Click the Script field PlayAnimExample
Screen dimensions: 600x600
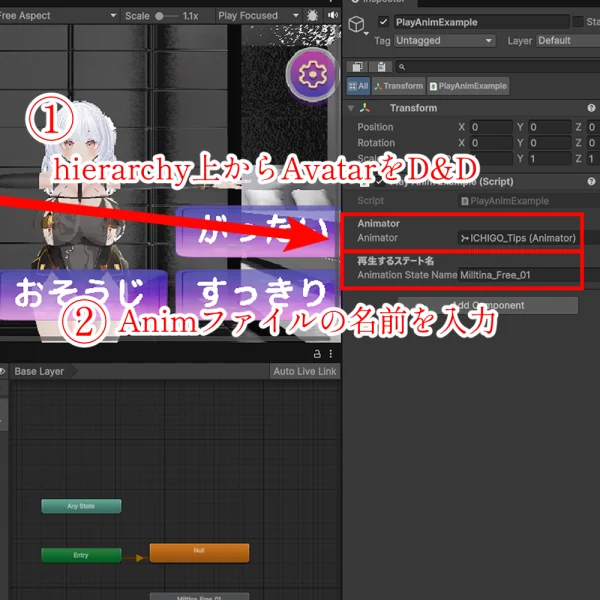529,201
